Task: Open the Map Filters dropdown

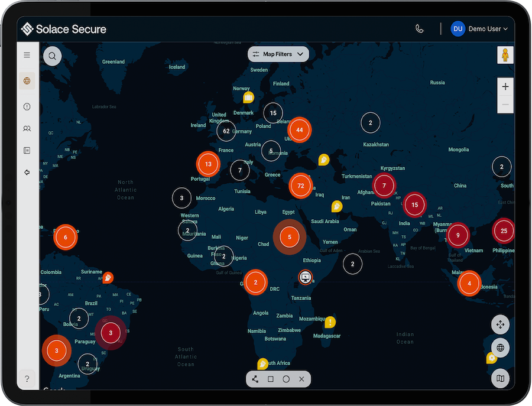Action: point(278,54)
